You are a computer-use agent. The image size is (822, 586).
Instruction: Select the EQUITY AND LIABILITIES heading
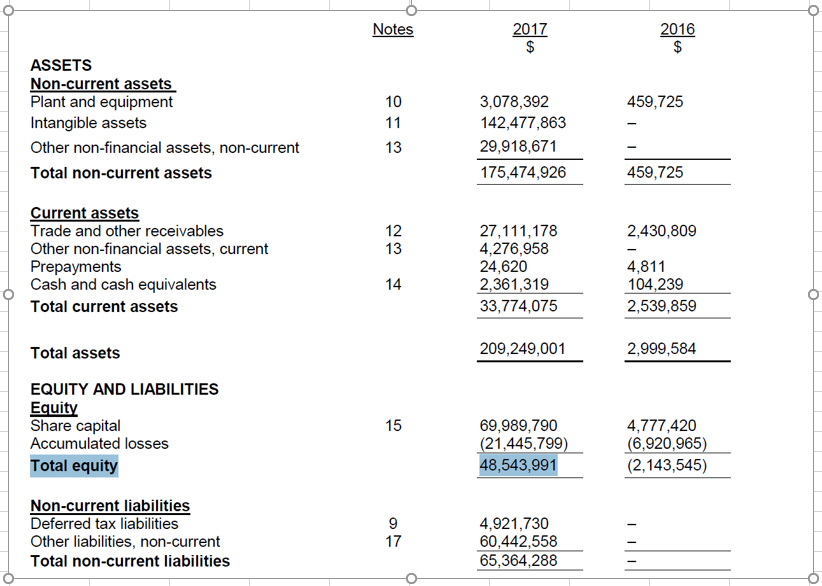124,389
